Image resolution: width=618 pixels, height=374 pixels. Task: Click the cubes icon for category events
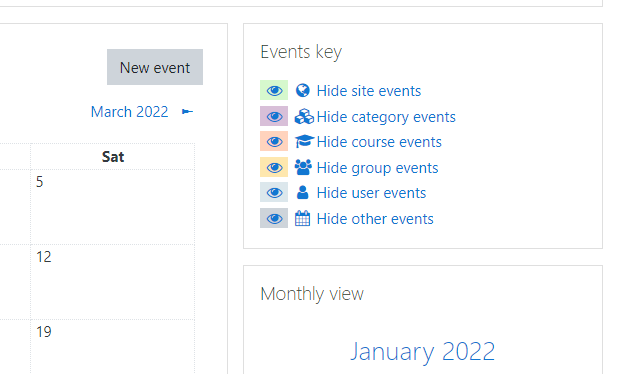coord(304,117)
